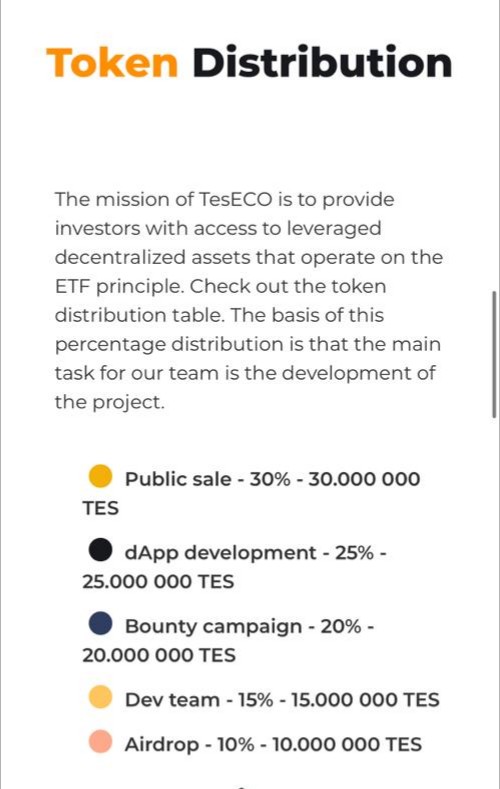500x789 pixels.
Task: Click the word Distribution in the heading
Action: (x=322, y=62)
